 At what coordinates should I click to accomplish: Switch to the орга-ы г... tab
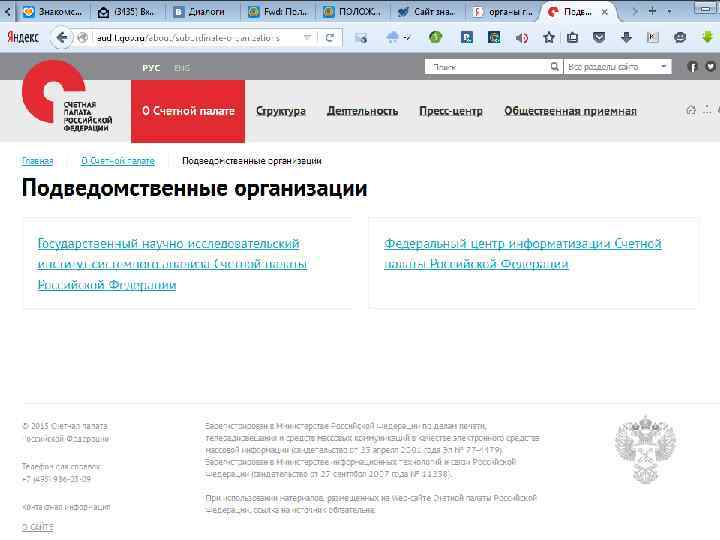[502, 12]
